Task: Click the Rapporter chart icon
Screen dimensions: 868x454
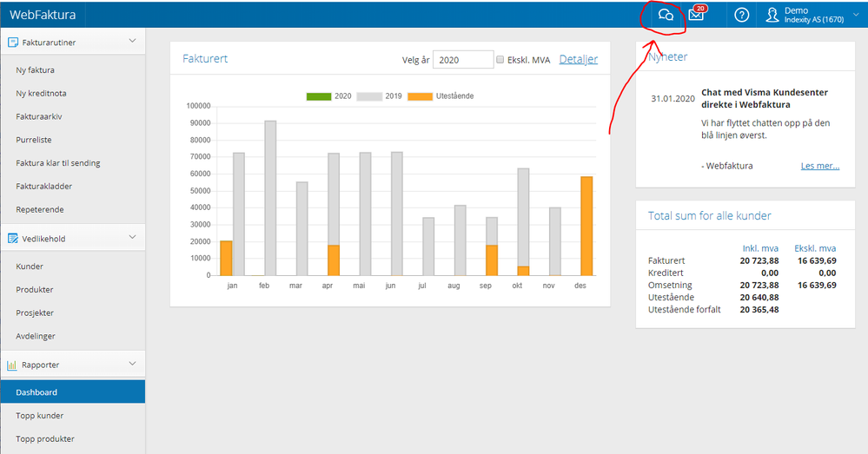Action: click(x=11, y=365)
